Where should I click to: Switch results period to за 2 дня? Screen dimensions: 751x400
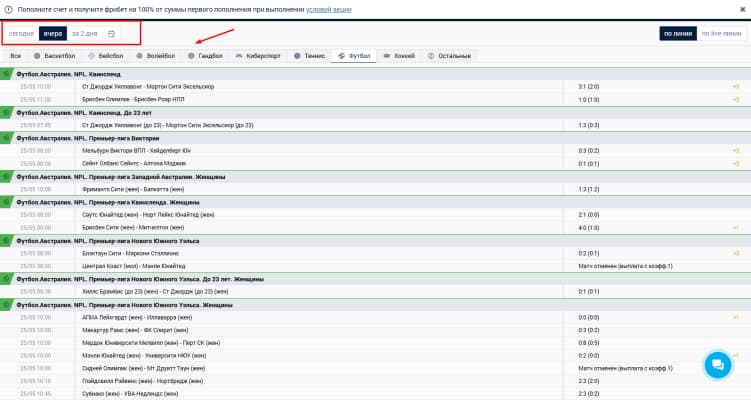(x=84, y=34)
